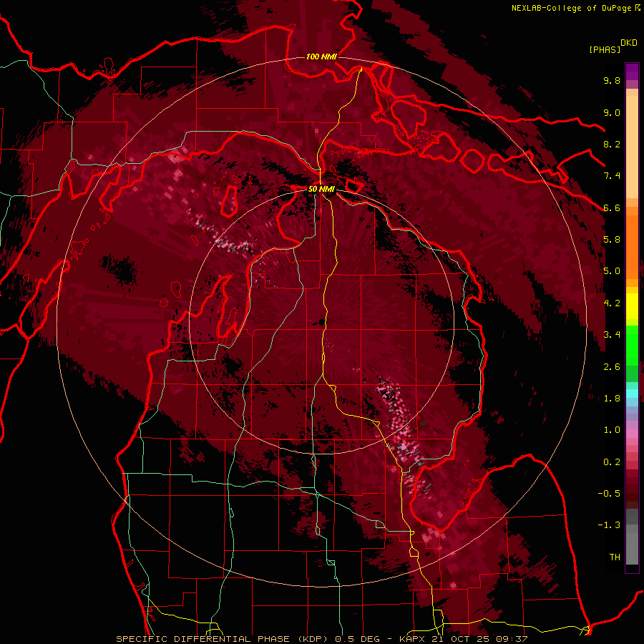Select the 1.0 color scale value
This screenshot has height=644, width=644.
pyautogui.click(x=612, y=430)
